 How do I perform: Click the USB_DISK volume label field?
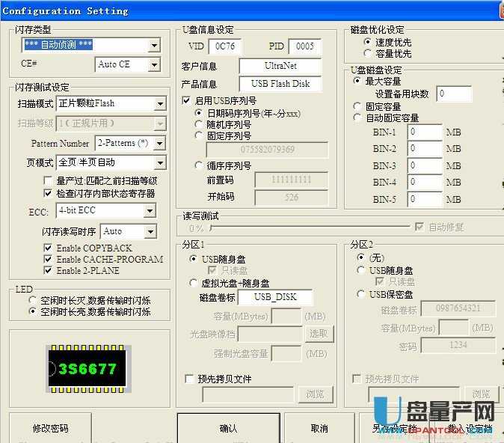(x=275, y=297)
